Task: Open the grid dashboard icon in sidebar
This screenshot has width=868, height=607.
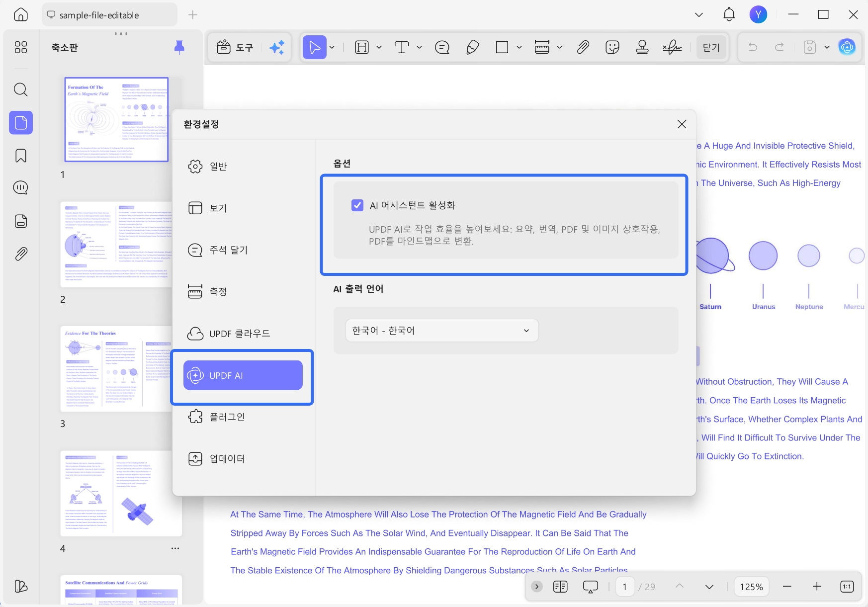Action: (x=21, y=47)
